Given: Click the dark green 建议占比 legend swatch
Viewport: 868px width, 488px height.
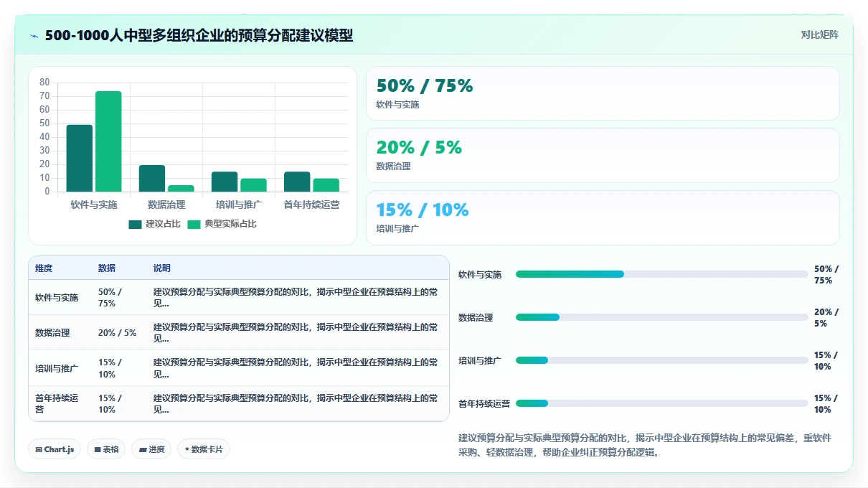Looking at the screenshot, I should click(x=136, y=225).
